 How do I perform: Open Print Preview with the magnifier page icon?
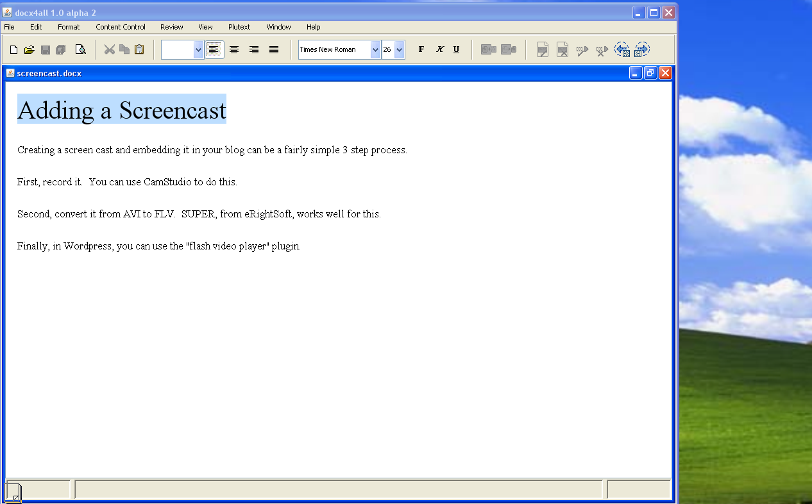[80, 50]
